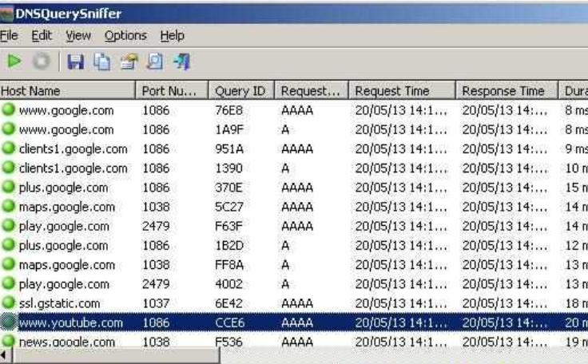Open the Help menu
588x364 pixels.
tap(172, 36)
